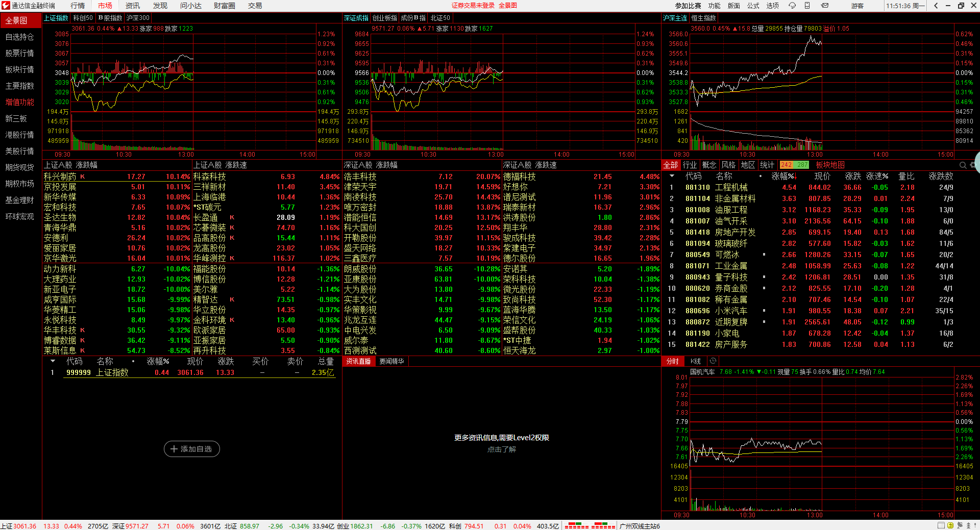Screen dimensions: 980x530
Task: Sort sector list by 涨跌数 column
Action: click(x=941, y=176)
